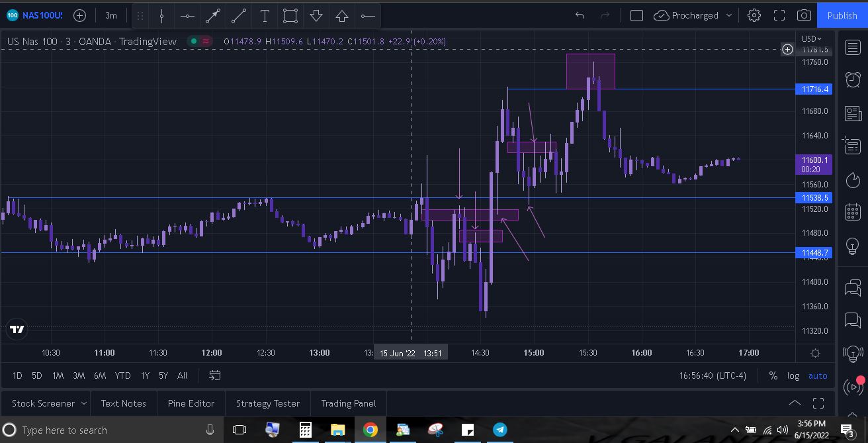Grab the favorites toolbar drag handle

[140, 15]
